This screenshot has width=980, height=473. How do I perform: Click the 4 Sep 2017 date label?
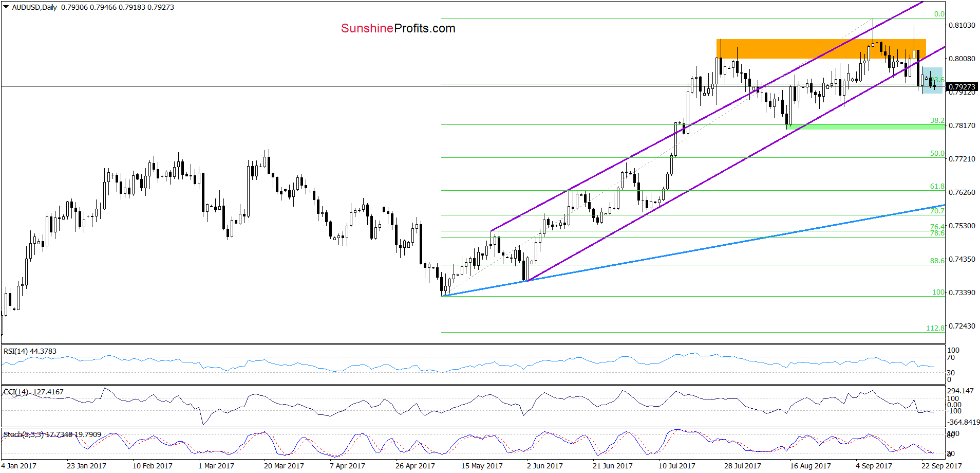pyautogui.click(x=874, y=466)
